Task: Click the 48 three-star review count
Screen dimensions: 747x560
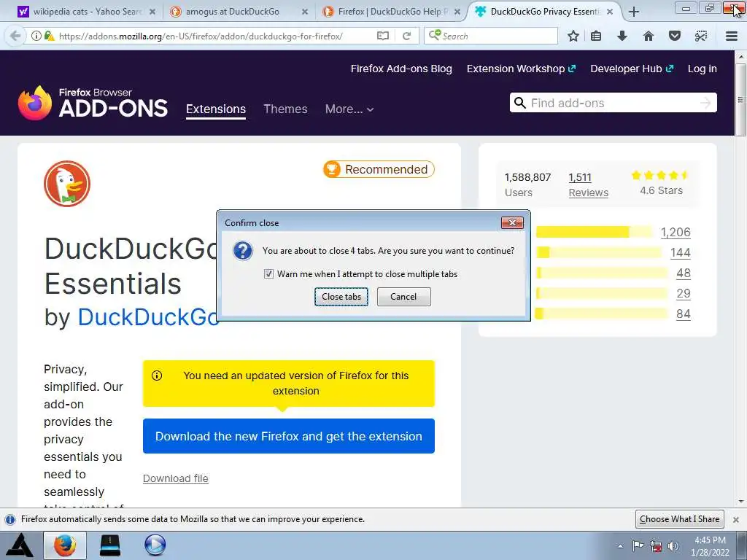Action: 683,273
